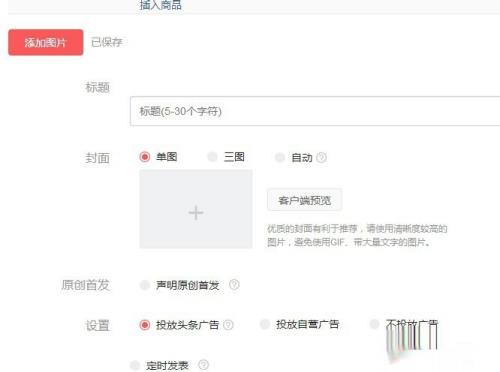Click the 客户端预览 button
The height and width of the screenshot is (372, 500).
tap(304, 200)
